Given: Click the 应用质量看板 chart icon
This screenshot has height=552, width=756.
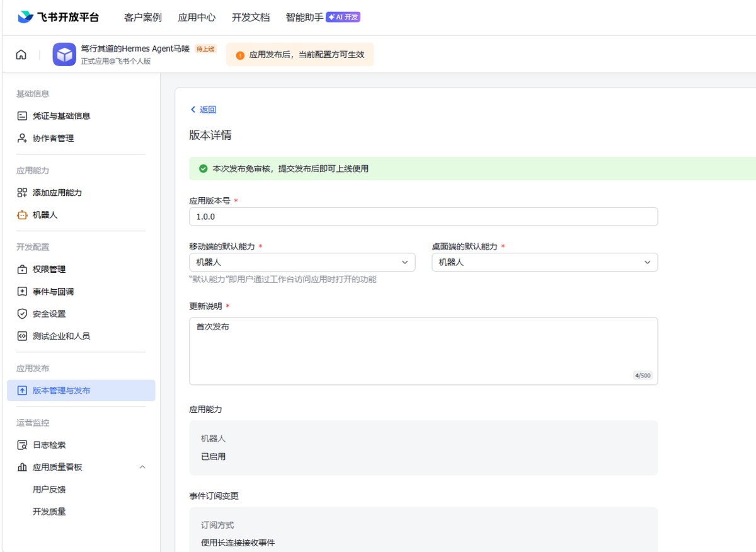Looking at the screenshot, I should click(22, 468).
